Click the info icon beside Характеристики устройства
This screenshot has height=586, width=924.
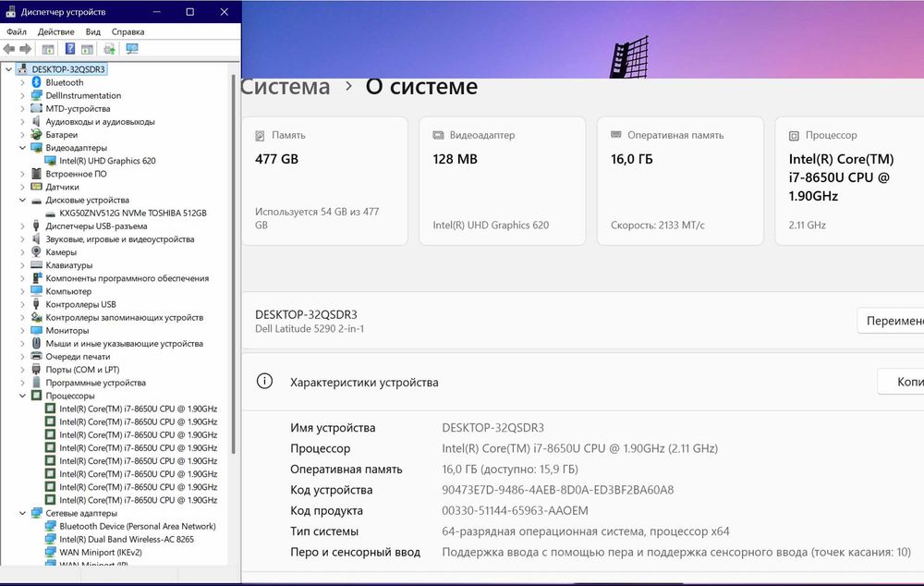(x=264, y=382)
